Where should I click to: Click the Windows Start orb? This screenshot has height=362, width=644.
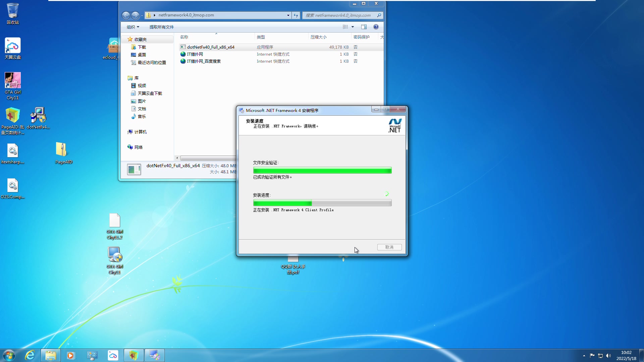[9, 355]
